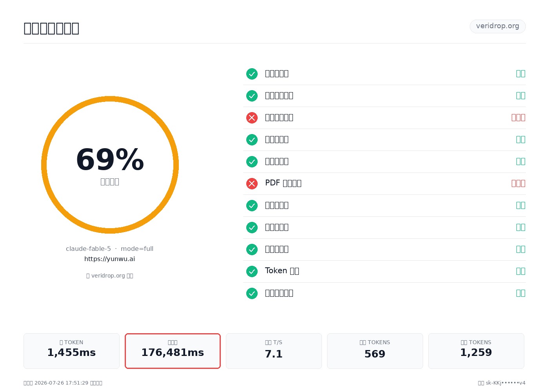Click the green check directly above the Token row
Screen dimensions: 549x392
click(x=252, y=249)
